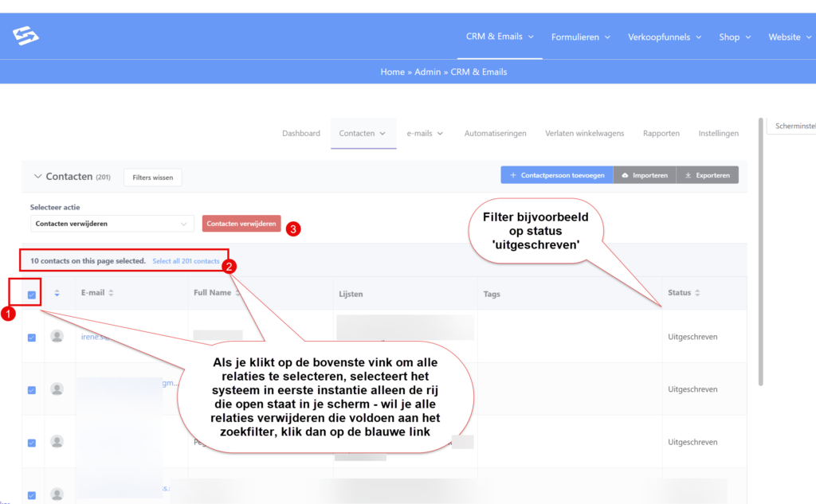Expand the CRM & Emails menu
Screen dimensions: 816x504
[500, 37]
